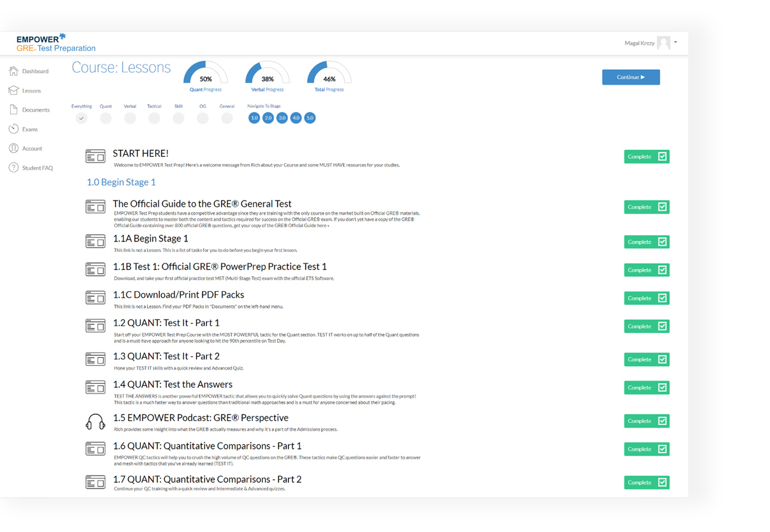Click the lesson icon beside 1.3 QUANT: Test It
This screenshot has height=532, width=770.
95,359
